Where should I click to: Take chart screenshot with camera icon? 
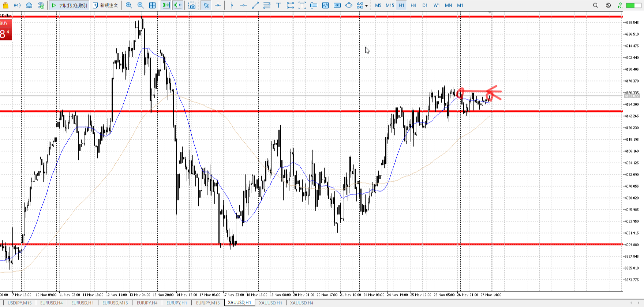[192, 5]
